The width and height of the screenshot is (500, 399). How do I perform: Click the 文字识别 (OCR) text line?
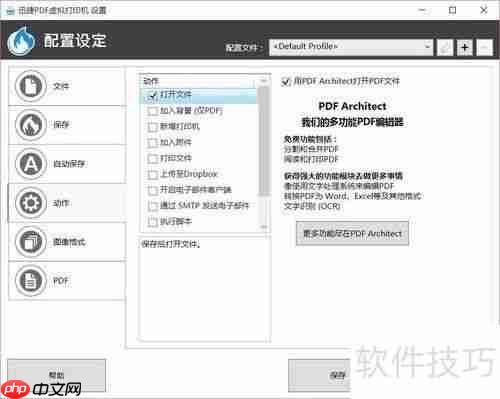[x=312, y=206]
